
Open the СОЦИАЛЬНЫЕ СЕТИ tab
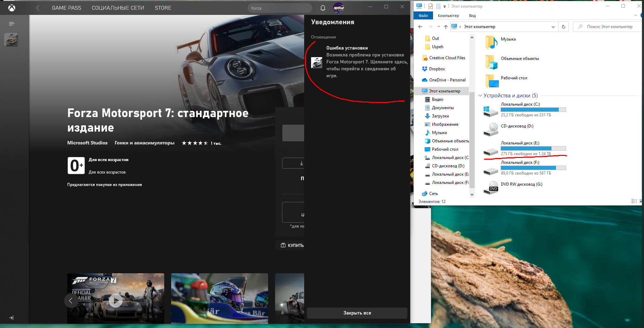[x=118, y=8]
